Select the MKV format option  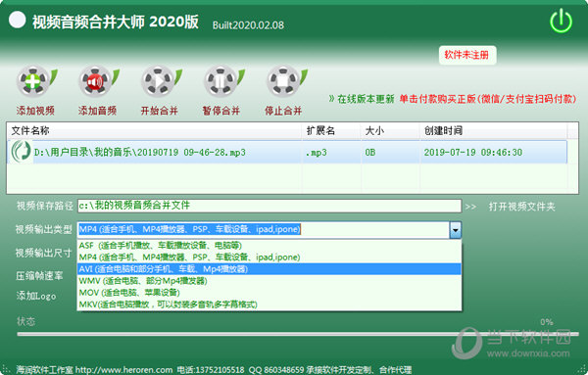pyautogui.click(x=269, y=305)
